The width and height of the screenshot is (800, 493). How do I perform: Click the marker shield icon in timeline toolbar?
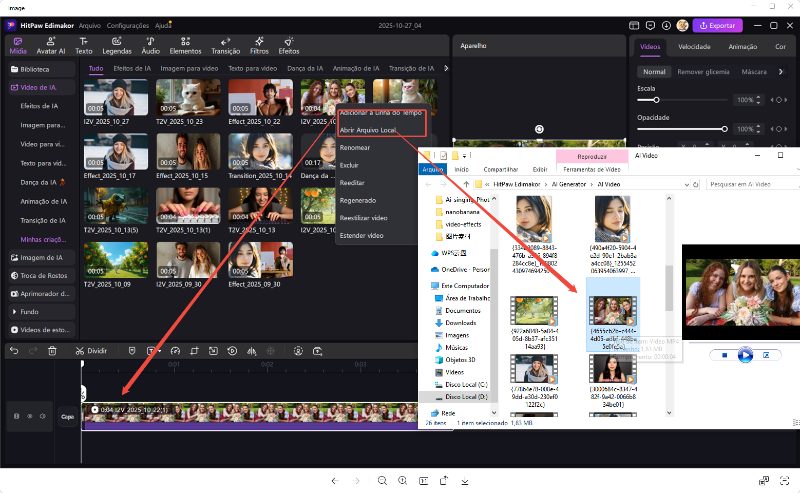pos(132,351)
